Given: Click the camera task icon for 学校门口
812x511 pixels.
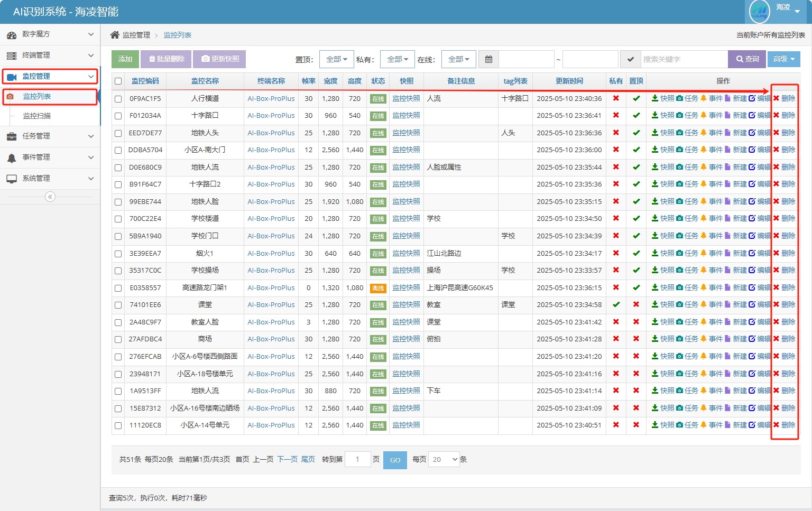Looking at the screenshot, I should pyautogui.click(x=680, y=236).
